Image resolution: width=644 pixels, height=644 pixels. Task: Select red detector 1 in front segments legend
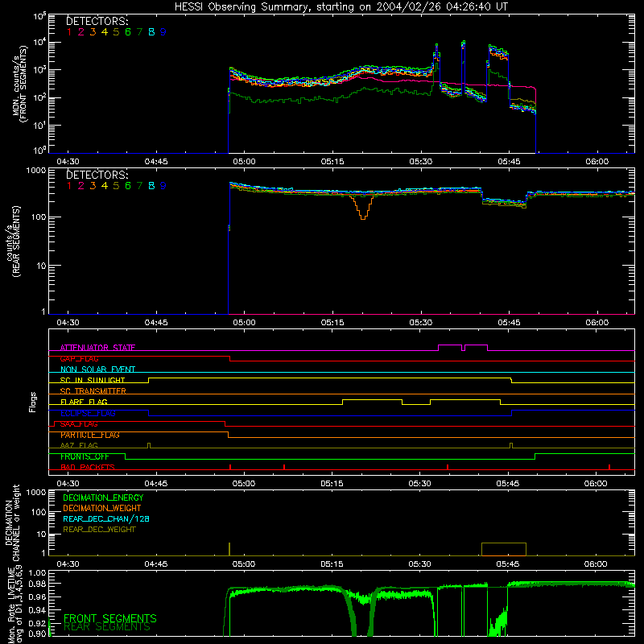click(x=69, y=32)
